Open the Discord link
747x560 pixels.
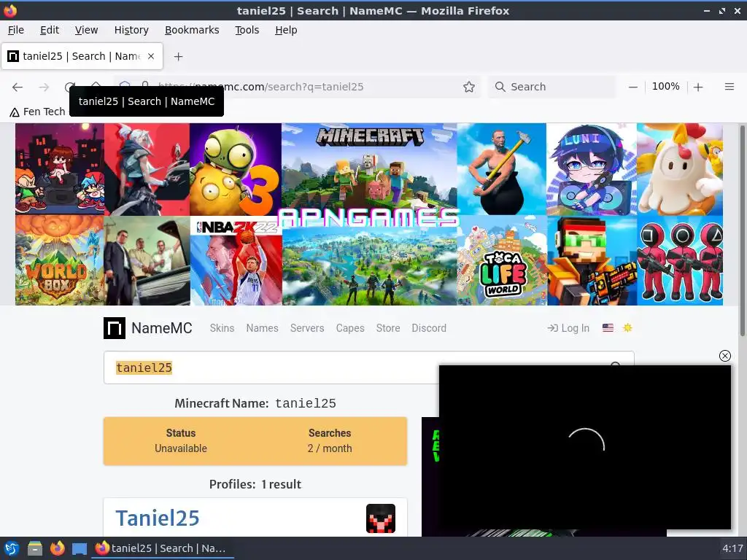(x=429, y=328)
